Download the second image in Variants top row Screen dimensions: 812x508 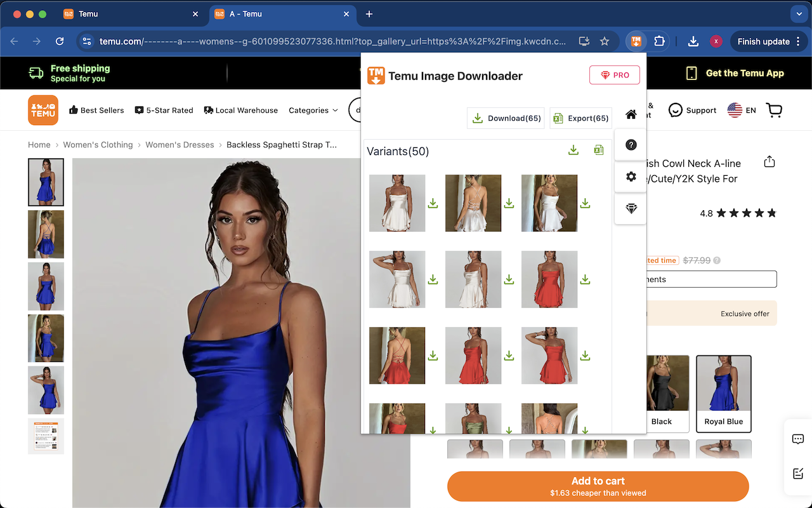[x=509, y=203]
